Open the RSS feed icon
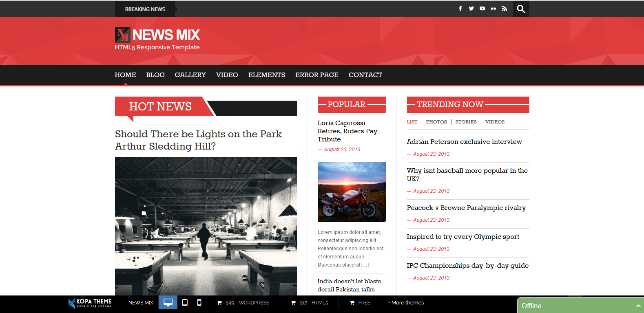Viewport: 644px width, 313px height. (x=504, y=9)
